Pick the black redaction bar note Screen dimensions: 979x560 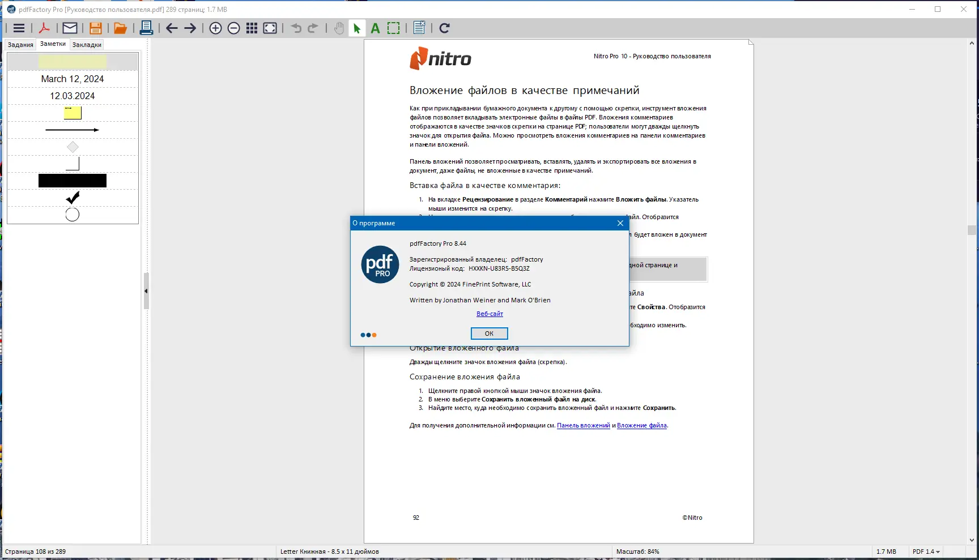coord(73,181)
